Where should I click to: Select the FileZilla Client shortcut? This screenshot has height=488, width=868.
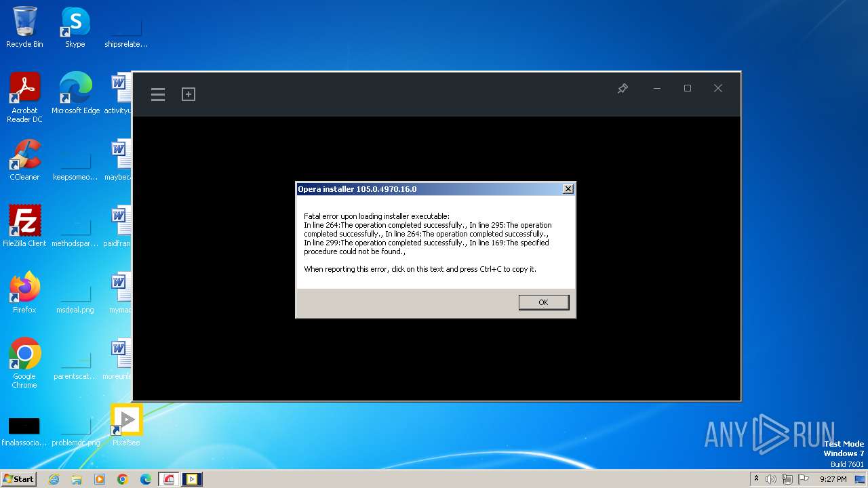(24, 226)
